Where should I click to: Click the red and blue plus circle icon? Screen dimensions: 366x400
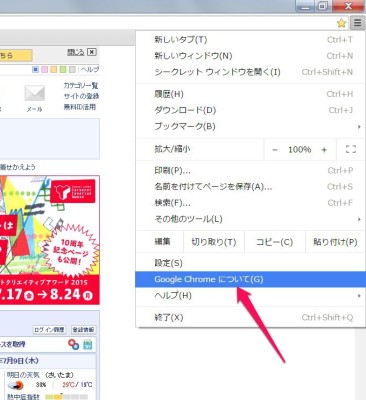click(73, 344)
